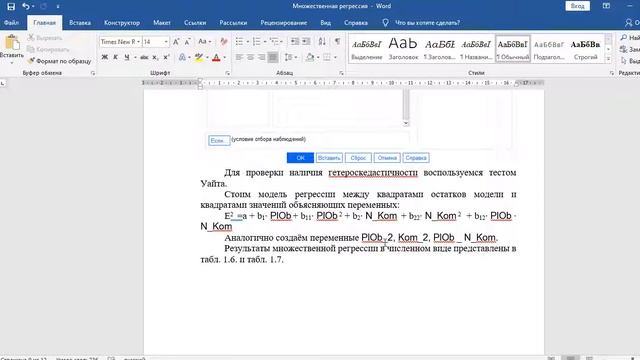640x360 pixels.
Task: Apply the red font color A swatch
Action: pos(216,58)
